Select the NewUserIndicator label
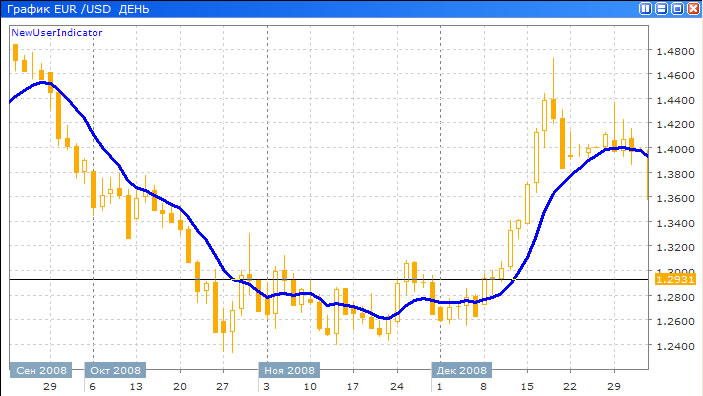The image size is (703, 396). point(57,33)
